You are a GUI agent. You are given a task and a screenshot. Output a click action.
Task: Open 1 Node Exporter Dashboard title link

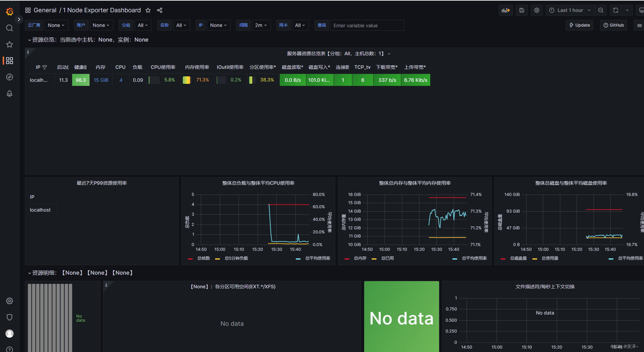(102, 10)
